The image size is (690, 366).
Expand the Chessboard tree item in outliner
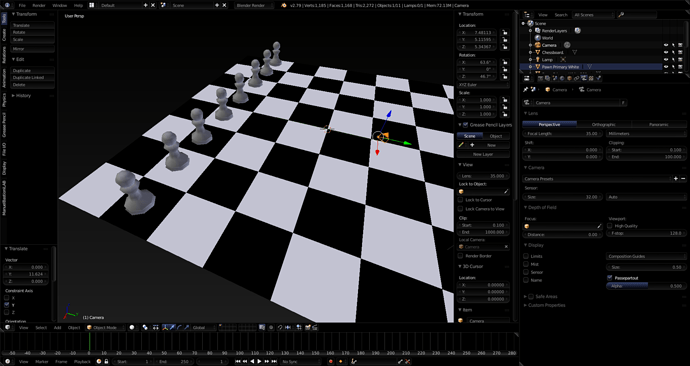point(531,52)
